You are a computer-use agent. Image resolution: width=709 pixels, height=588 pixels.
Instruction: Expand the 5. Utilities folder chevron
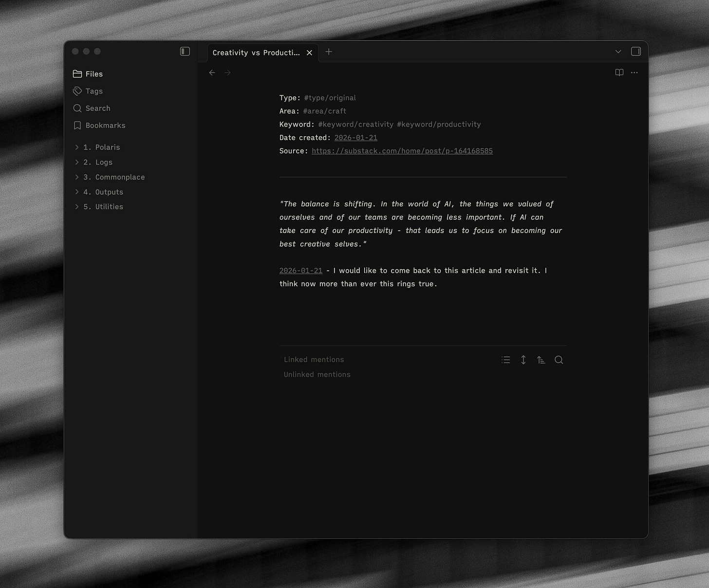pyautogui.click(x=77, y=206)
